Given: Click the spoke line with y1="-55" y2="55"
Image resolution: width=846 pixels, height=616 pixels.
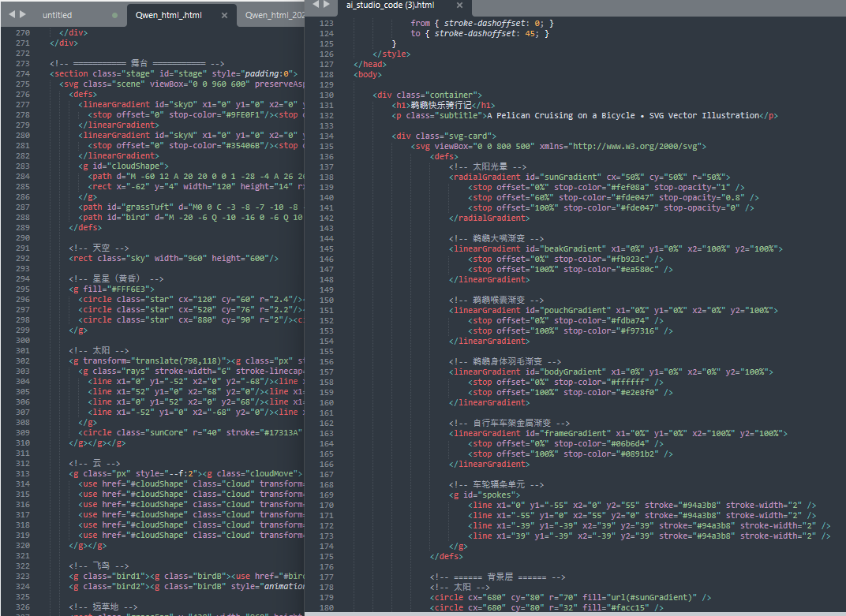Looking at the screenshot, I should [x=642, y=504].
